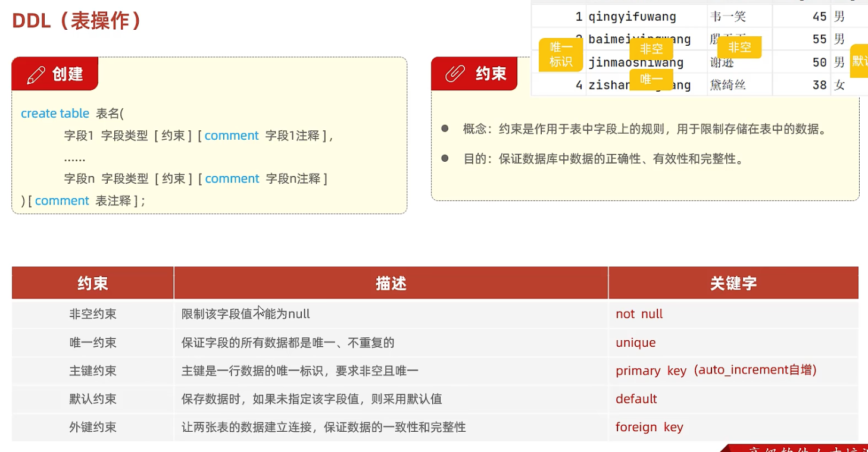The width and height of the screenshot is (868, 452).
Task: Click the 关键字 table column header
Action: click(x=733, y=283)
